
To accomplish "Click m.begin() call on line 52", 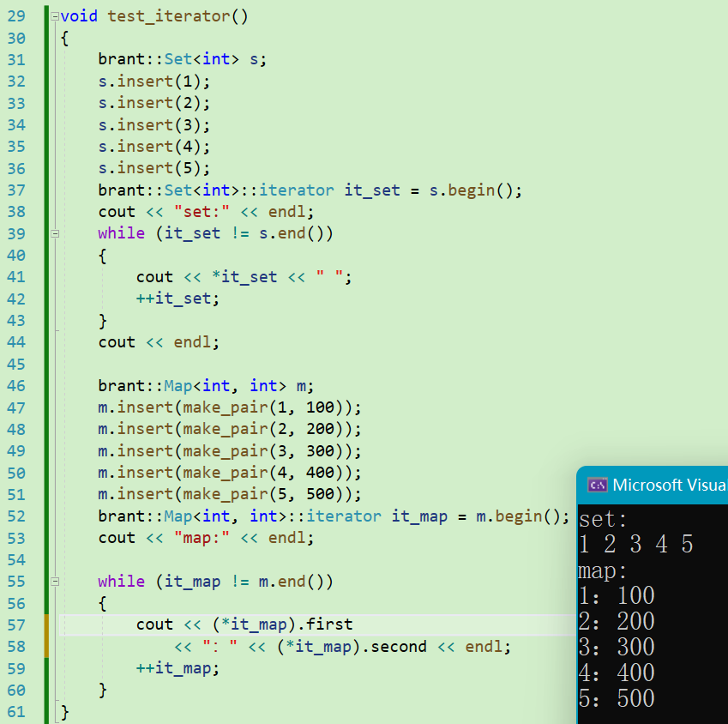I will coord(519,516).
